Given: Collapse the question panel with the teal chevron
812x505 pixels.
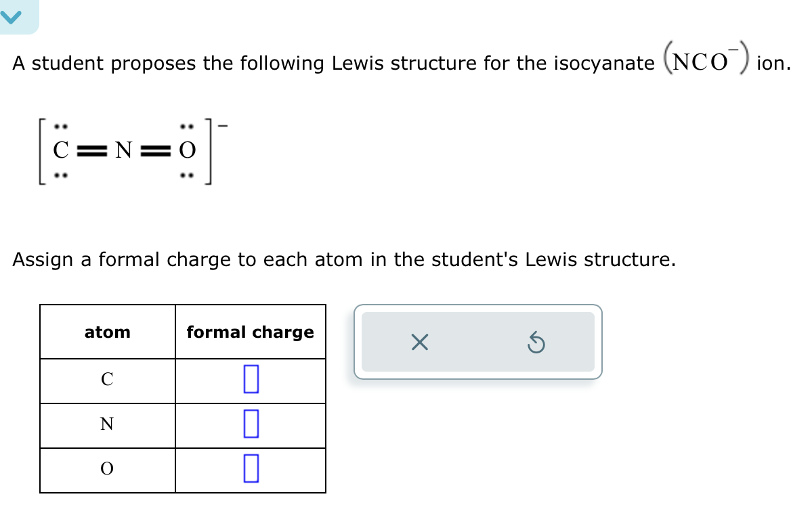Looking at the screenshot, I should [12, 16].
